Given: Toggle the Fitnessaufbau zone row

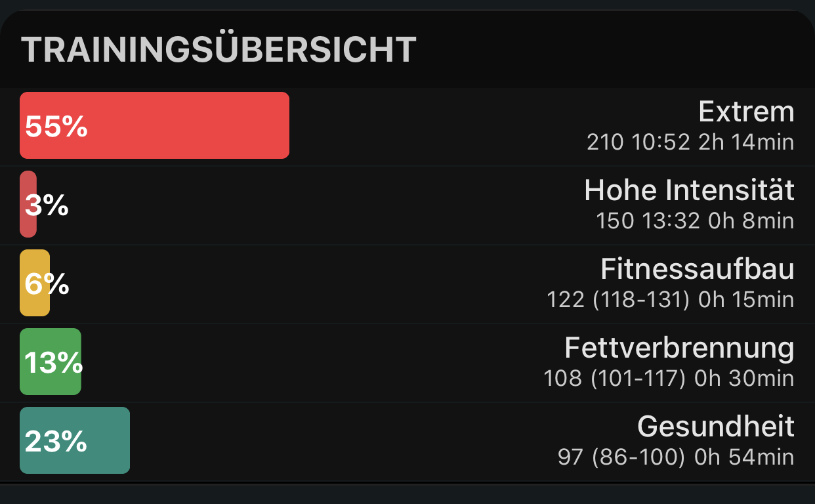Looking at the screenshot, I should [x=697, y=269].
